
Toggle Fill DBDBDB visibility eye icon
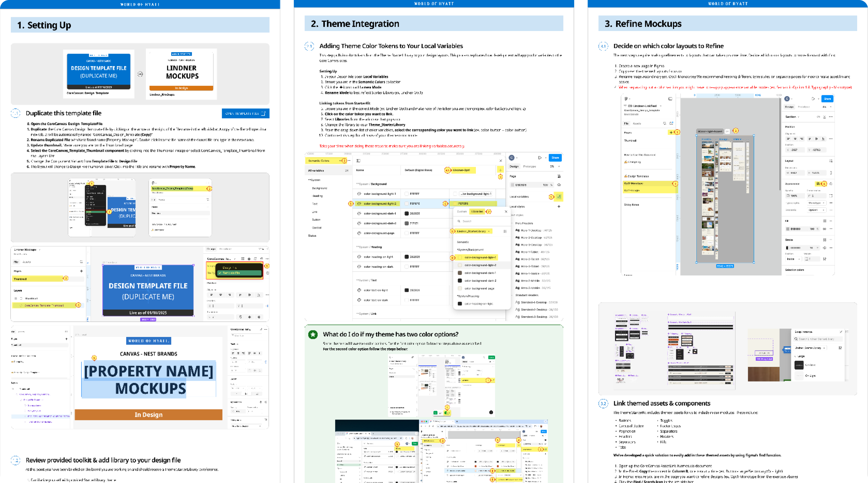click(825, 229)
